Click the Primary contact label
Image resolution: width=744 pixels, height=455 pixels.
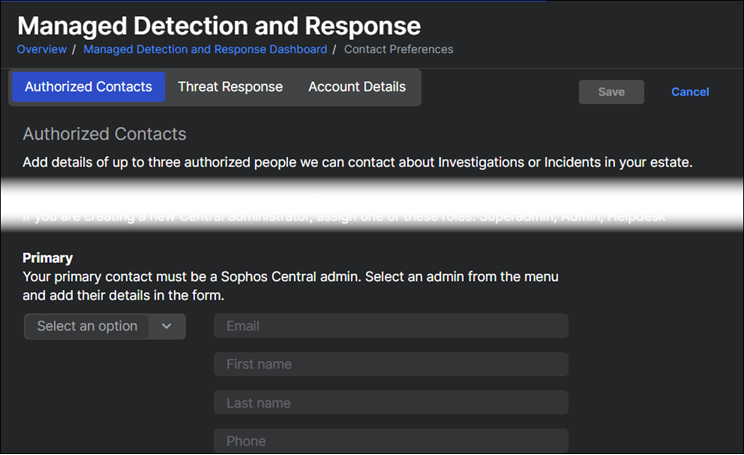[x=48, y=258]
